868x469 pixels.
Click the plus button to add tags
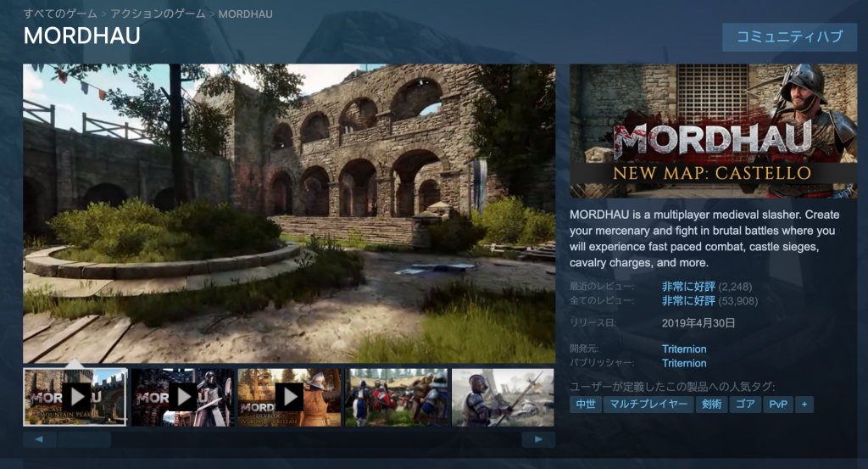tap(804, 405)
